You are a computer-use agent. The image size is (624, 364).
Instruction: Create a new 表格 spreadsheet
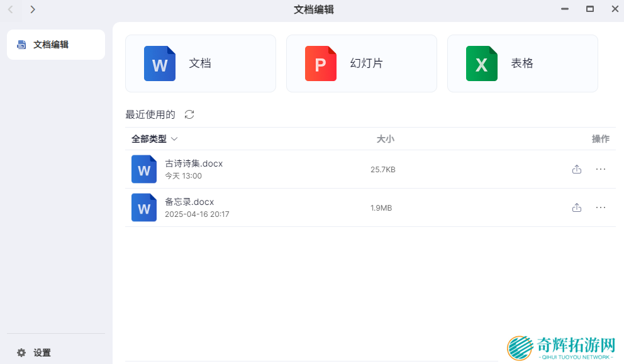click(522, 63)
